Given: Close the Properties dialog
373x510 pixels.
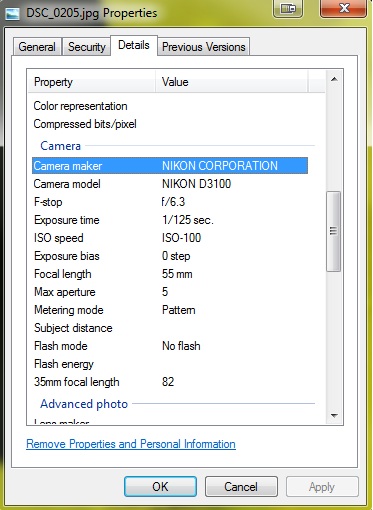Looking at the screenshot, I should click(344, 8).
